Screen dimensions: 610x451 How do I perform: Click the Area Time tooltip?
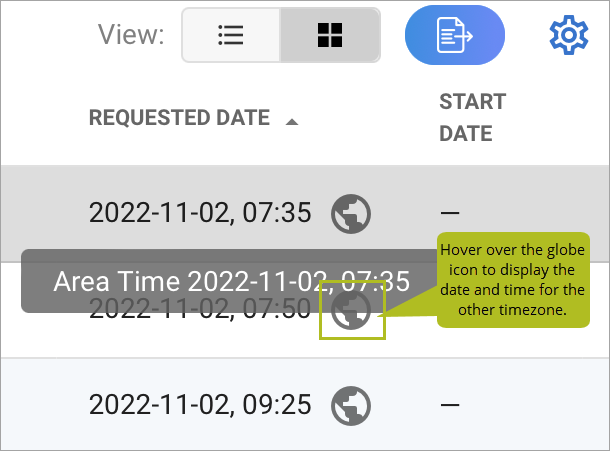[x=230, y=281]
